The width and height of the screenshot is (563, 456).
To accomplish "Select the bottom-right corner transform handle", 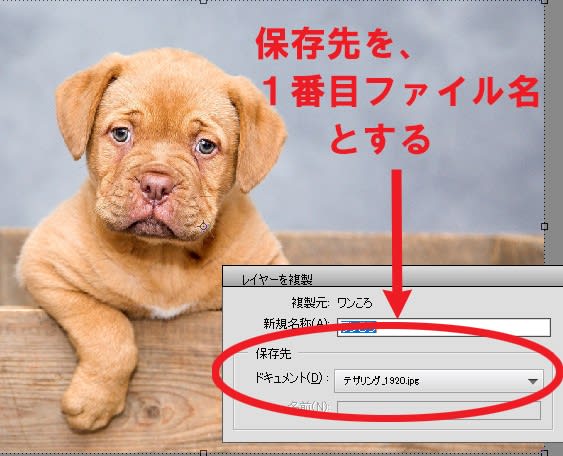I will [x=544, y=453].
